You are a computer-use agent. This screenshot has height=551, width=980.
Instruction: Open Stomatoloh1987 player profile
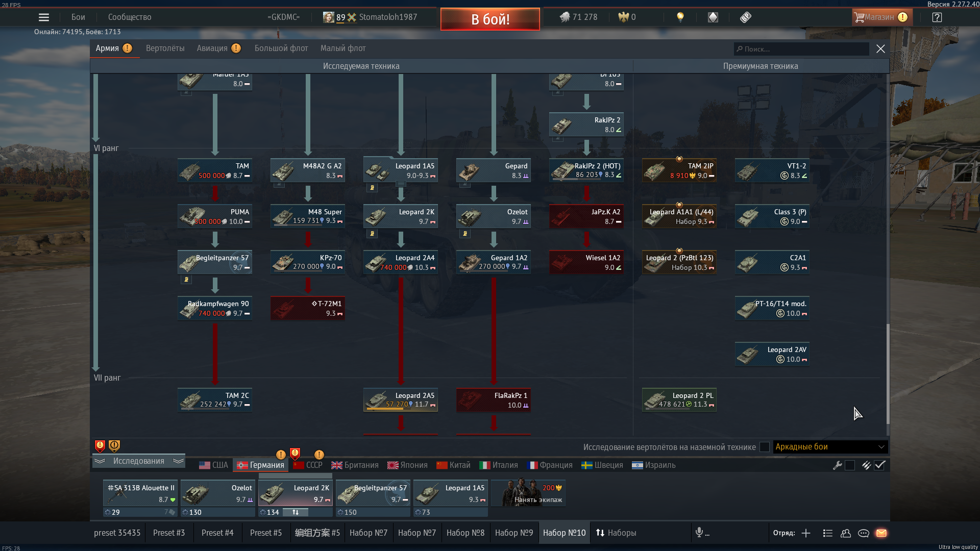coord(388,17)
